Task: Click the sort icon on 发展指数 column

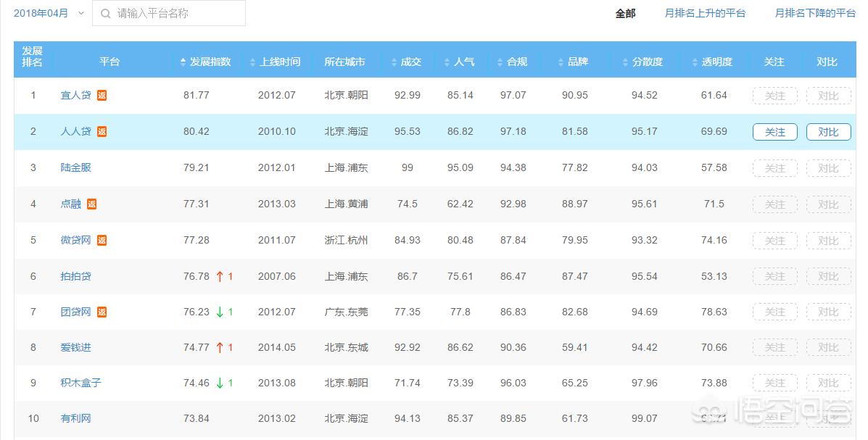Action: 182,62
